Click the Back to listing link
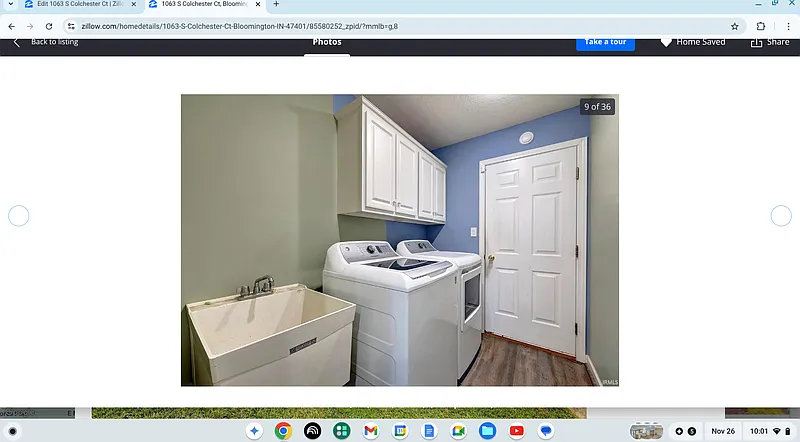Screen dimensions: 800x442 [55, 42]
